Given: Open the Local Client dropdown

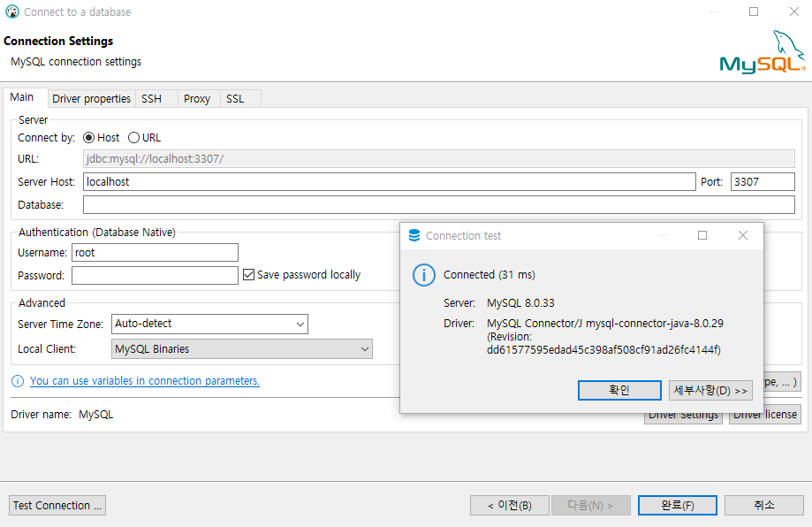Looking at the screenshot, I should pos(242,348).
